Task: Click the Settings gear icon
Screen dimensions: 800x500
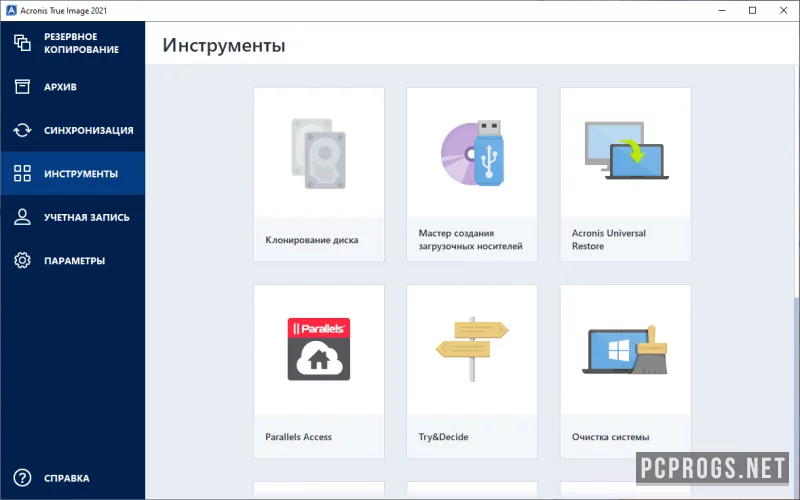Action: click(x=22, y=260)
